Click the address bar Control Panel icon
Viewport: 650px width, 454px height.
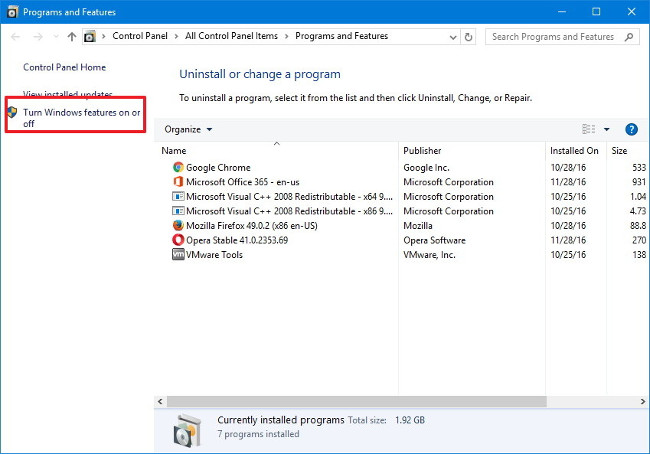pyautogui.click(x=90, y=37)
